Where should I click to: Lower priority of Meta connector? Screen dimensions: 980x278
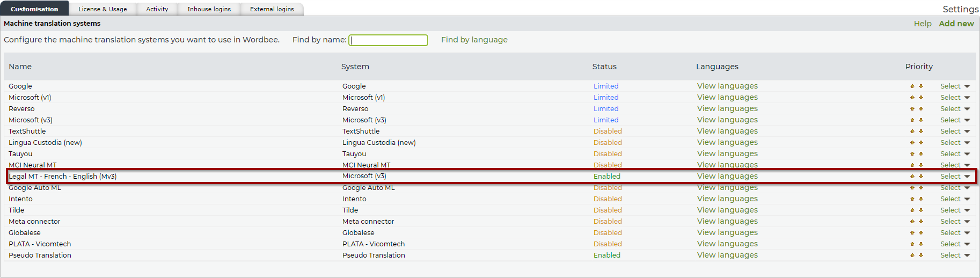tap(921, 222)
